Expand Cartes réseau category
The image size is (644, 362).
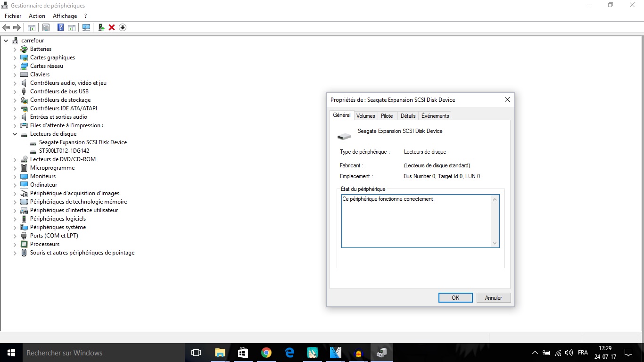[15, 66]
